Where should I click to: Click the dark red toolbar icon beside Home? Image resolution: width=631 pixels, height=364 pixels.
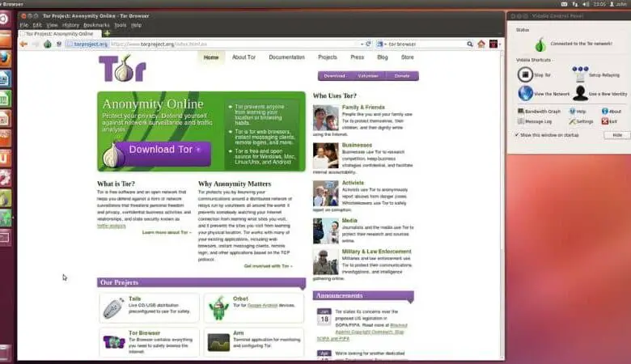(493, 44)
